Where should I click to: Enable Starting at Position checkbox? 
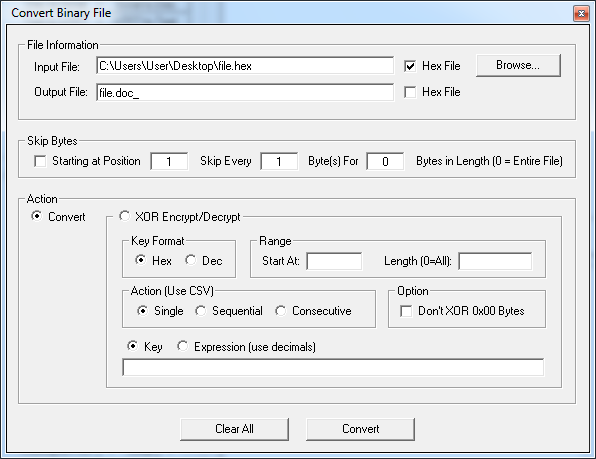coord(40,161)
